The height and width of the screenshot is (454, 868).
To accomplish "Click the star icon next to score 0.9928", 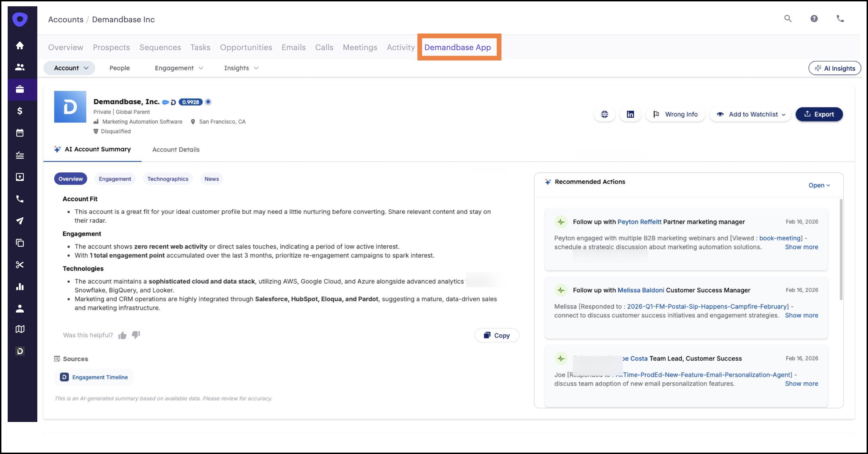I will (x=208, y=102).
